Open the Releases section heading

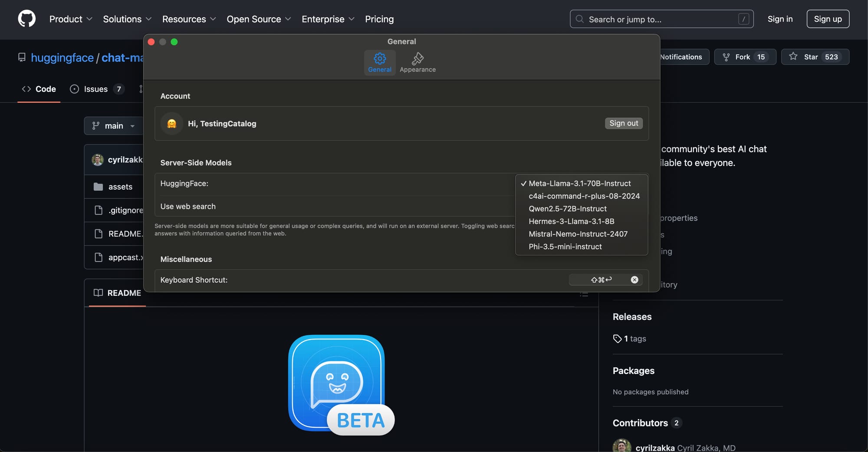click(632, 317)
